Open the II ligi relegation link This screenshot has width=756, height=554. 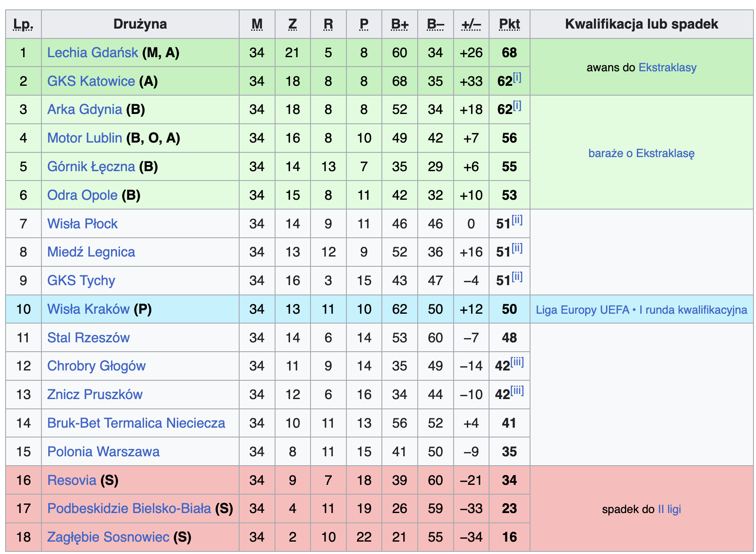[669, 509]
